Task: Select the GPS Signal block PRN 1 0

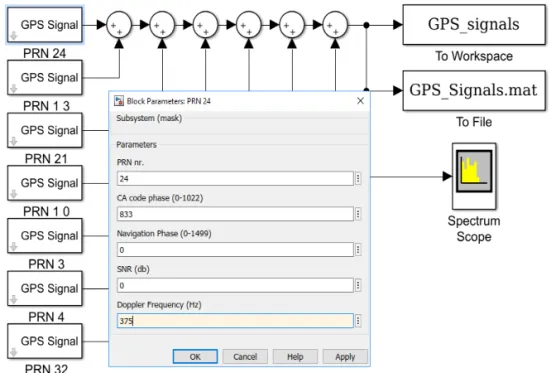Action: pos(45,183)
